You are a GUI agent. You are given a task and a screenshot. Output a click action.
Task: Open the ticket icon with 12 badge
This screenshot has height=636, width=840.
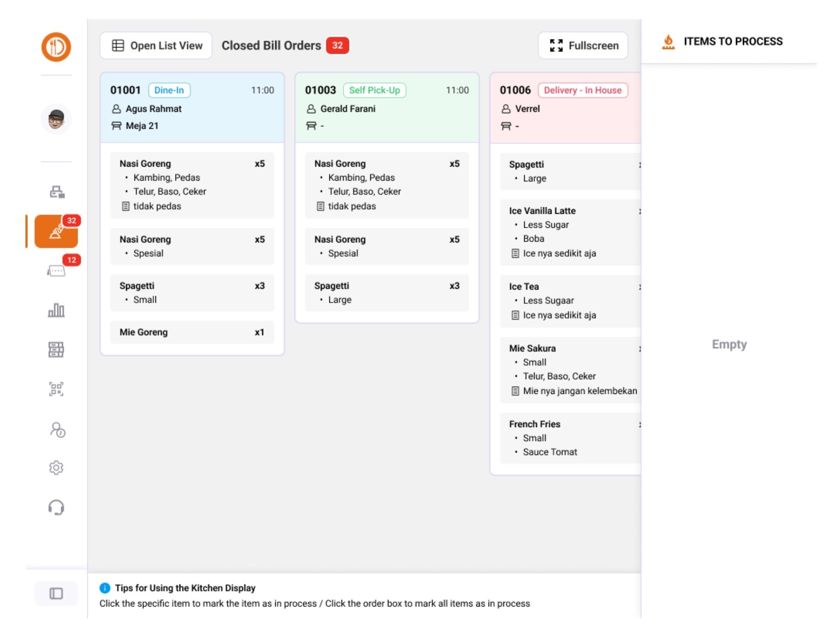tap(56, 271)
